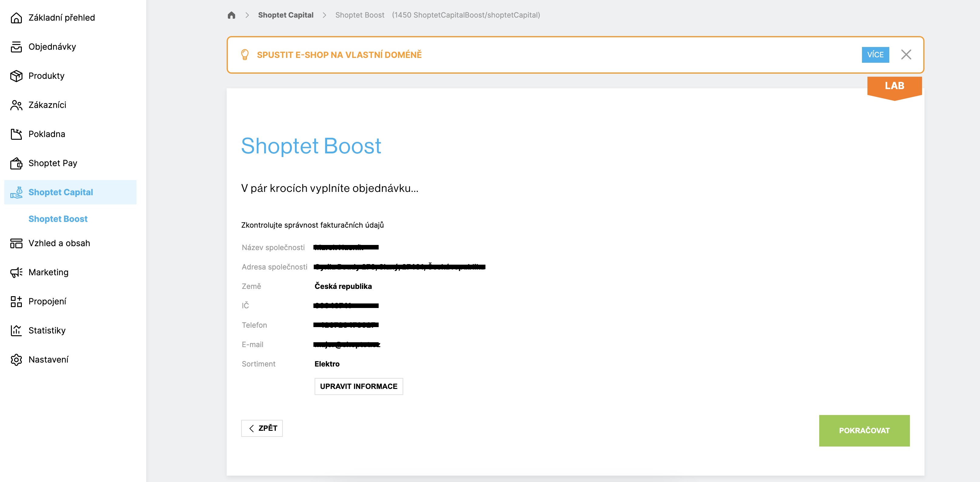The height and width of the screenshot is (482, 980).
Task: Click UPRAVIT INFORMACE button
Action: [x=358, y=387]
